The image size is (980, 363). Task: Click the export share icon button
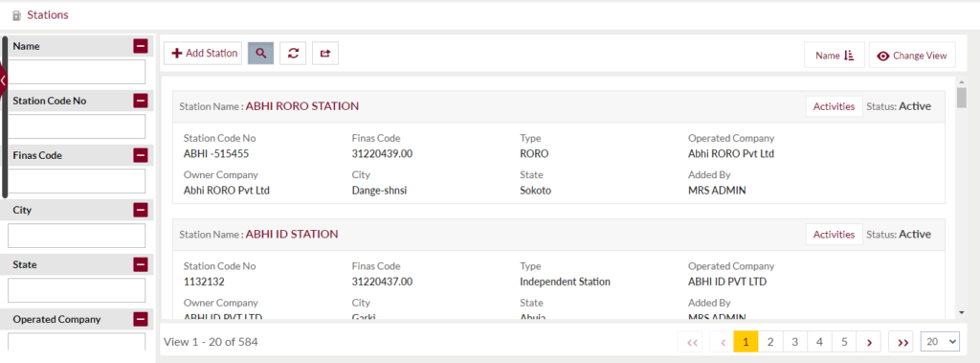click(x=325, y=54)
